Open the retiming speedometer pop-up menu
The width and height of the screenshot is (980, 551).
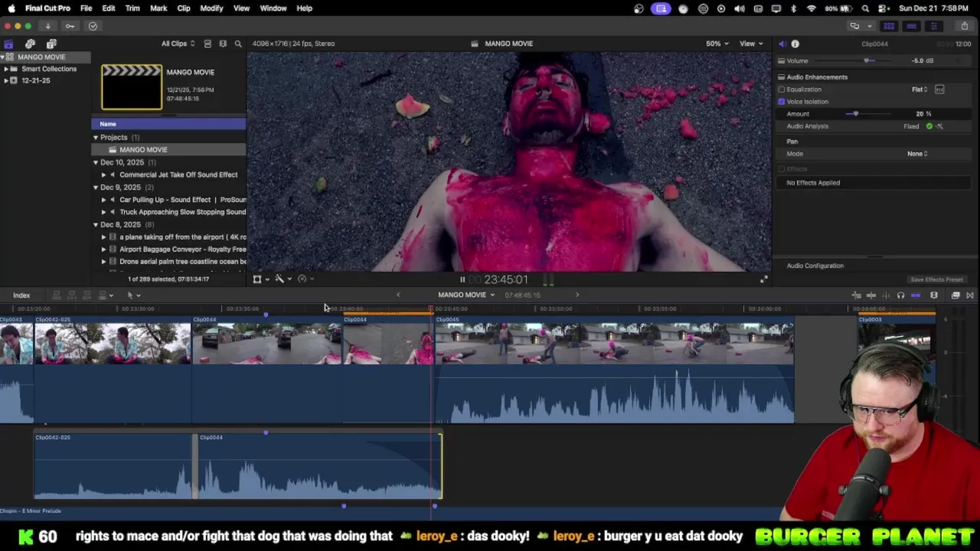tap(304, 279)
